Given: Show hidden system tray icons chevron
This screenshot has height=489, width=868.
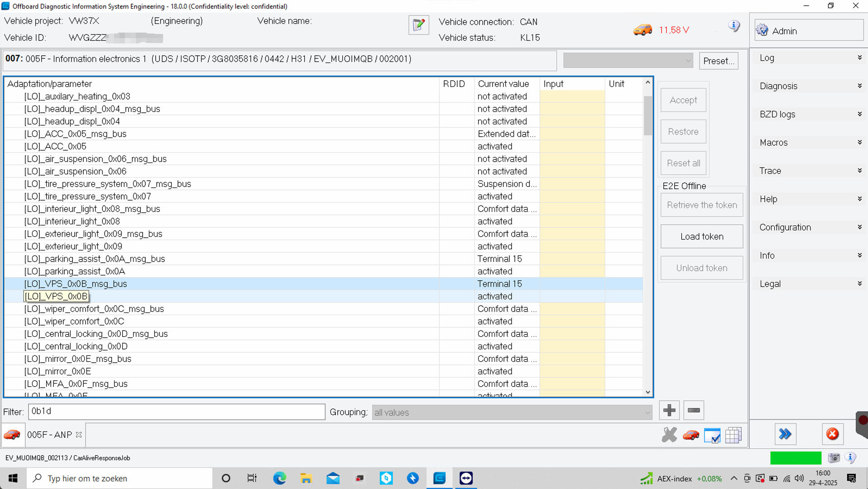Looking at the screenshot, I should pyautogui.click(x=734, y=479).
